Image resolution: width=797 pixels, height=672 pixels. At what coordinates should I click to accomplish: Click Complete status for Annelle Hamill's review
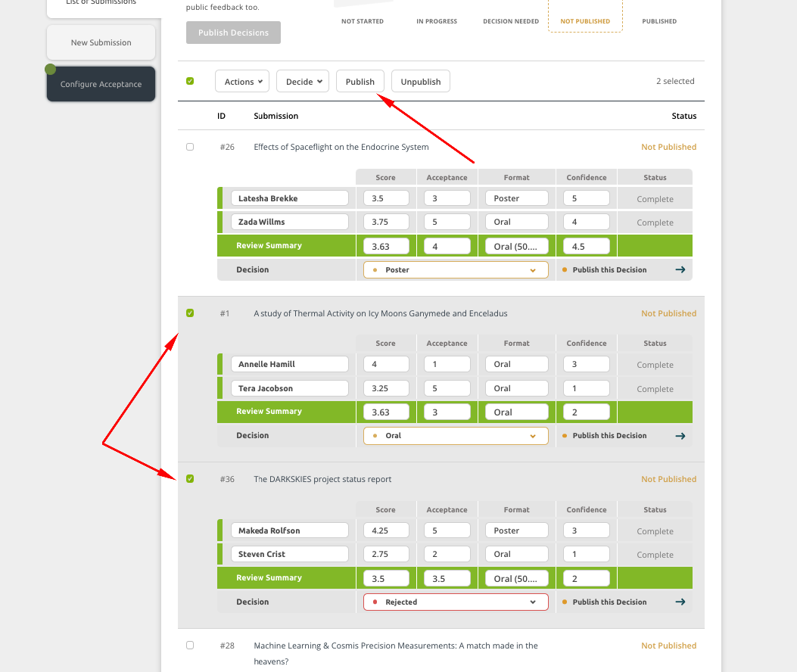click(655, 365)
